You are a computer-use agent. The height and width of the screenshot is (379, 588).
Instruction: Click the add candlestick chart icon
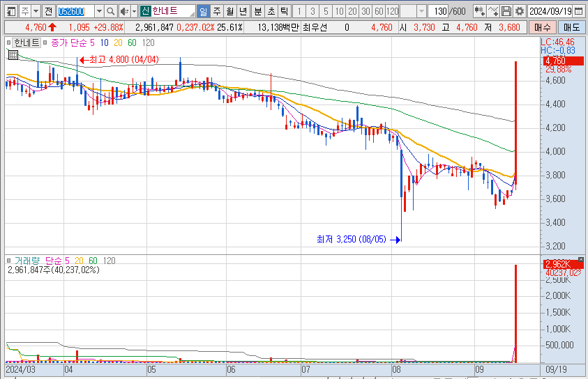point(479,11)
